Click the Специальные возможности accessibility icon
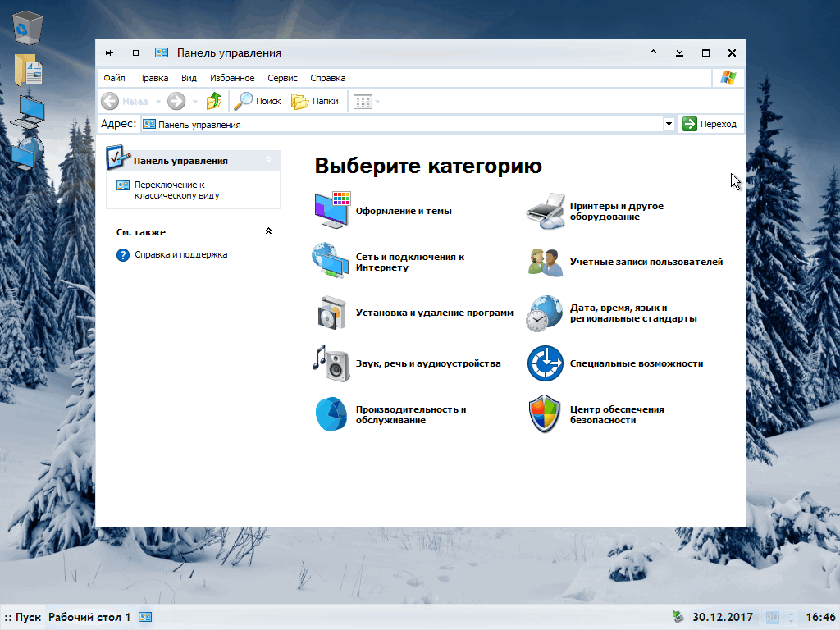Screen dimensions: 840x630 pyautogui.click(x=546, y=363)
